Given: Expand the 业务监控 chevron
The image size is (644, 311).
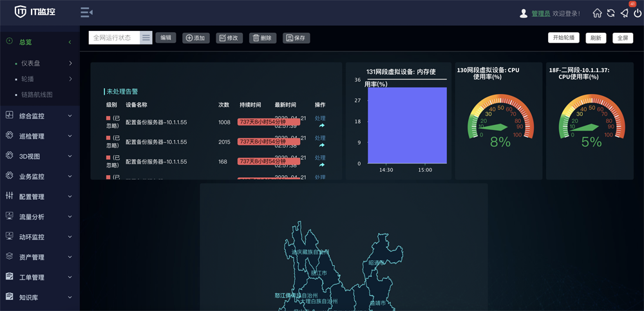Looking at the screenshot, I should click(x=70, y=176).
